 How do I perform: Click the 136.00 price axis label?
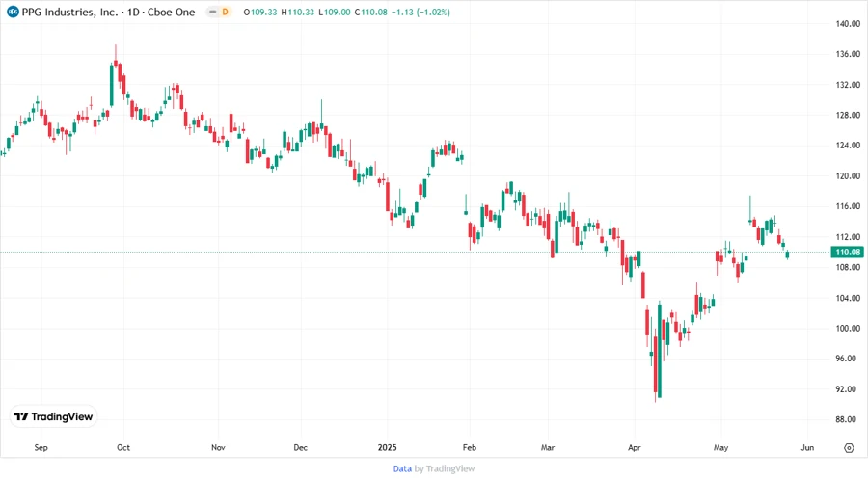(848, 54)
